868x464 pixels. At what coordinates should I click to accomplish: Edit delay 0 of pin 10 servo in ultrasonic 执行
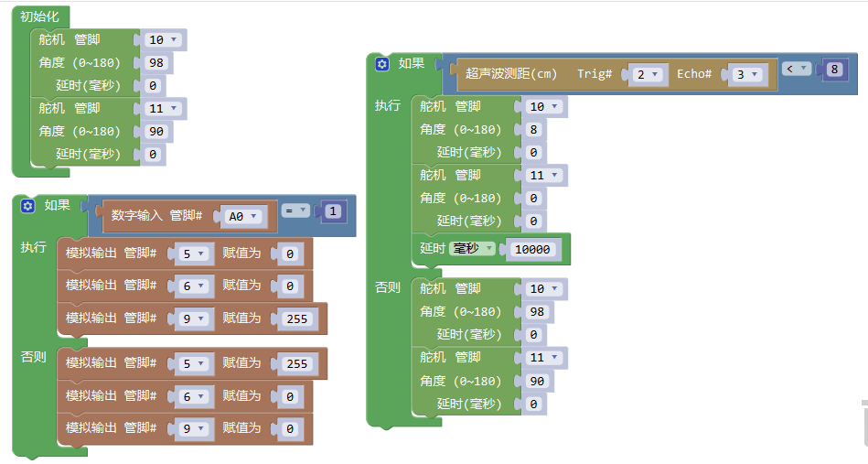point(533,152)
